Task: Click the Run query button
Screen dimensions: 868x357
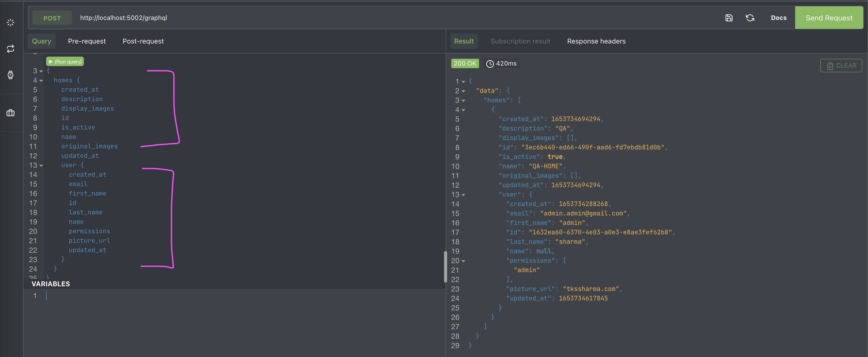Action: 65,62
